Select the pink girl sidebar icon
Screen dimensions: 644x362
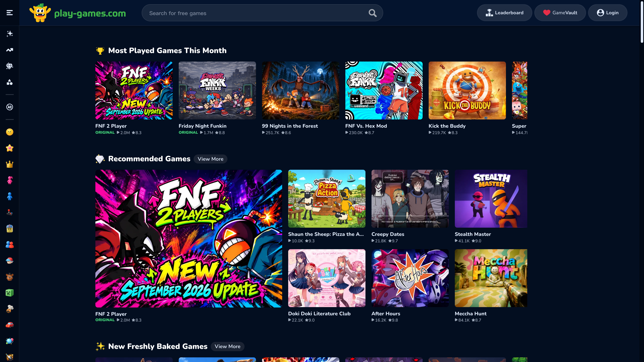coord(9,180)
